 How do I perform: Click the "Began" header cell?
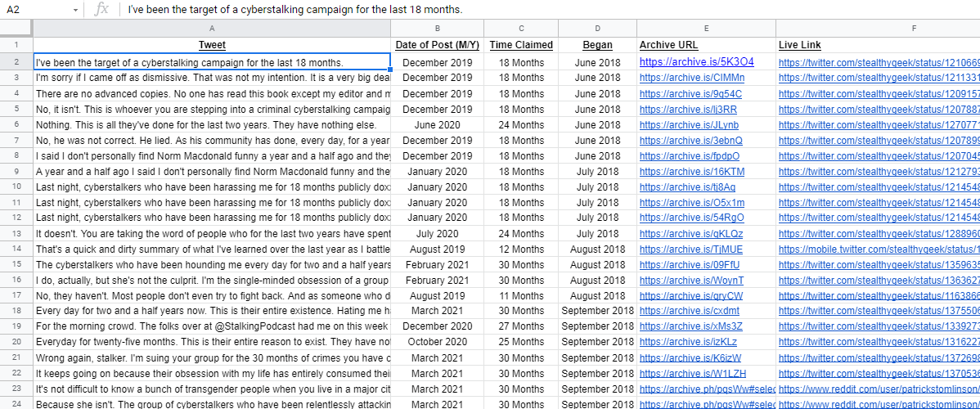pyautogui.click(x=597, y=45)
